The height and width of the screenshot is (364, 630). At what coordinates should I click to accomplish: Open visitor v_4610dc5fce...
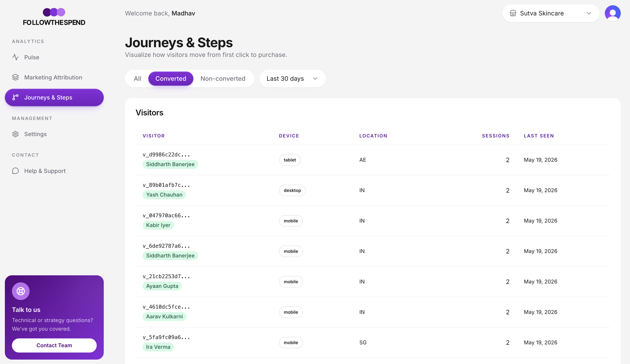[x=166, y=307]
